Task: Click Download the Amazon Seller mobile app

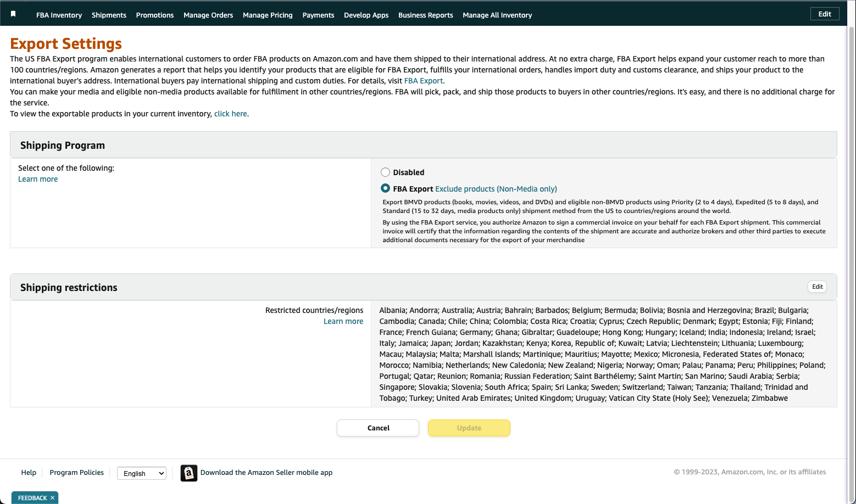Action: pyautogui.click(x=266, y=472)
